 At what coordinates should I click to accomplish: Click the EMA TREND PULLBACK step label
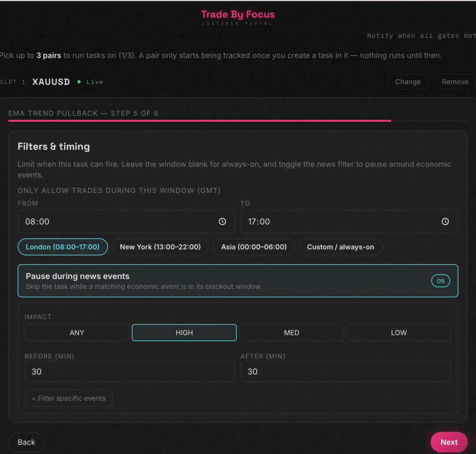83,113
